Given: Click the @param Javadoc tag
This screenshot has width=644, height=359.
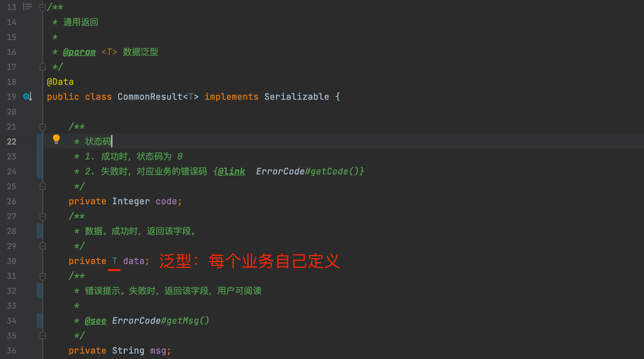Looking at the screenshot, I should (79, 52).
